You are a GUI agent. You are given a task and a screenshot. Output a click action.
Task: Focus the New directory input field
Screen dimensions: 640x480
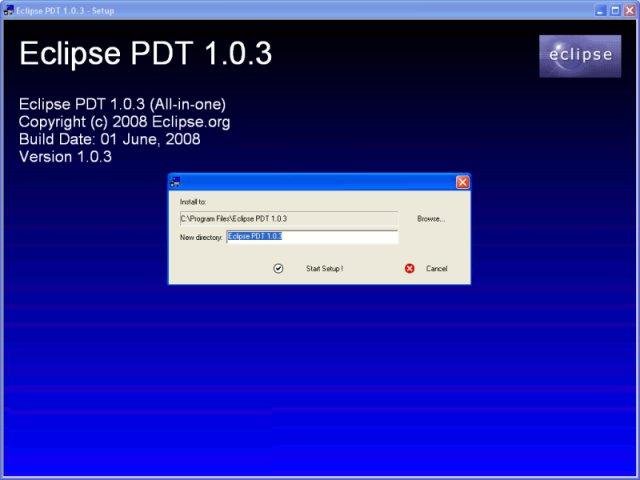point(312,237)
